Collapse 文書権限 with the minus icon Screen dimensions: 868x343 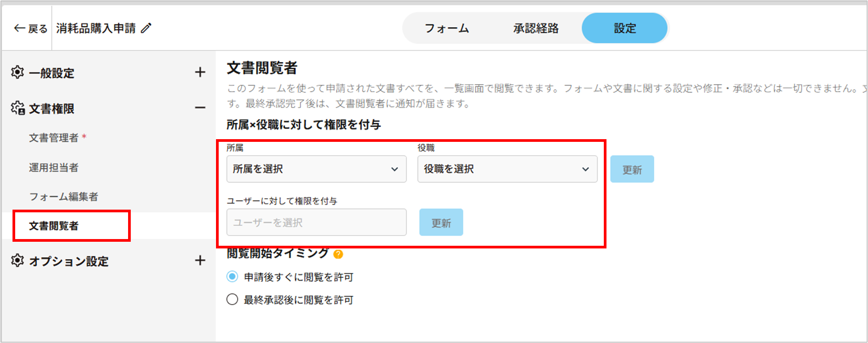pos(200,108)
